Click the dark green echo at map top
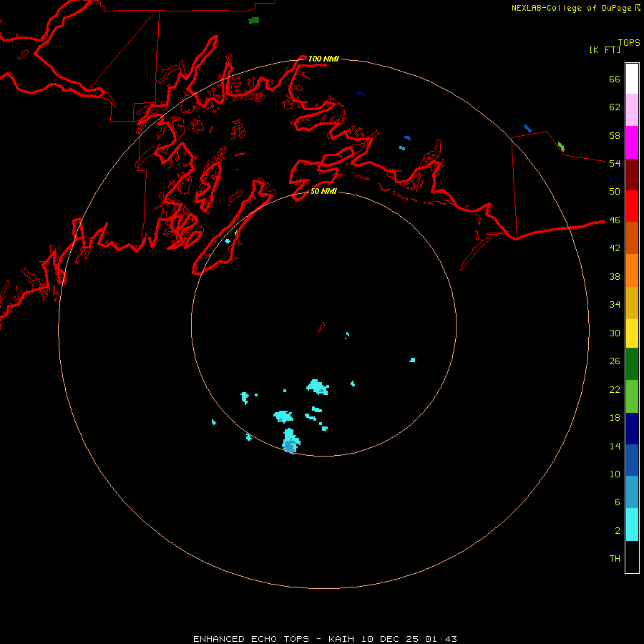644x644 pixels. click(x=253, y=20)
